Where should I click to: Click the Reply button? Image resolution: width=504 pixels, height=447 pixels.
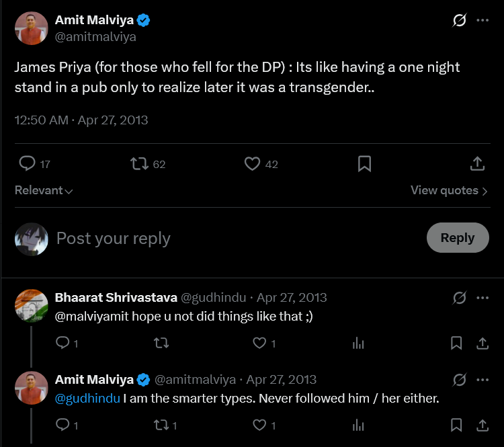pyautogui.click(x=458, y=238)
